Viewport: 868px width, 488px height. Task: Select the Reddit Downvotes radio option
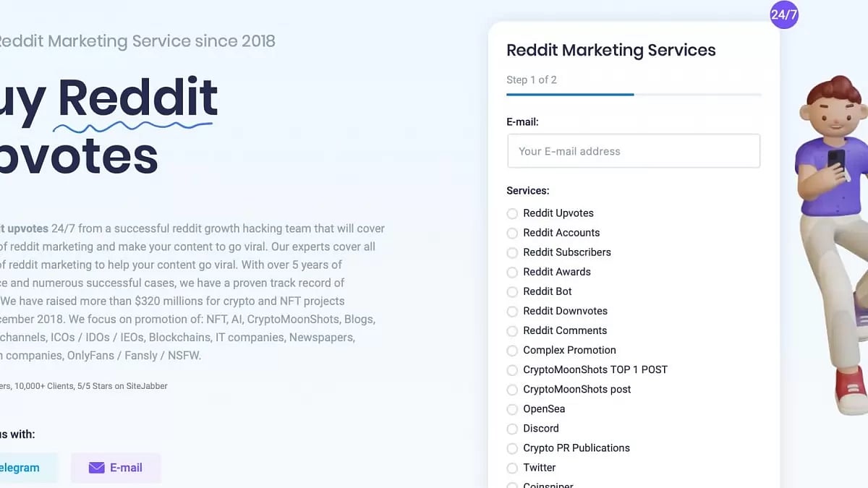coord(512,311)
